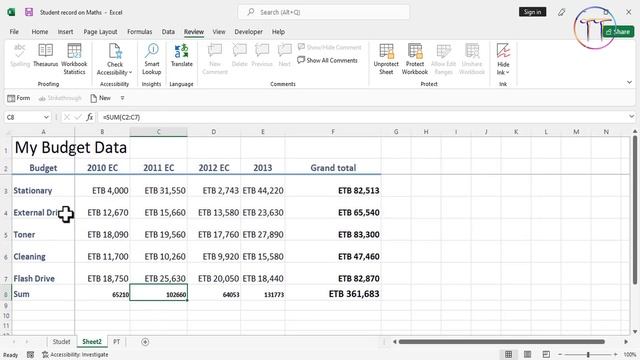This screenshot has width=640, height=360.
Task: Click the Delete comment icon
Action: 240,55
